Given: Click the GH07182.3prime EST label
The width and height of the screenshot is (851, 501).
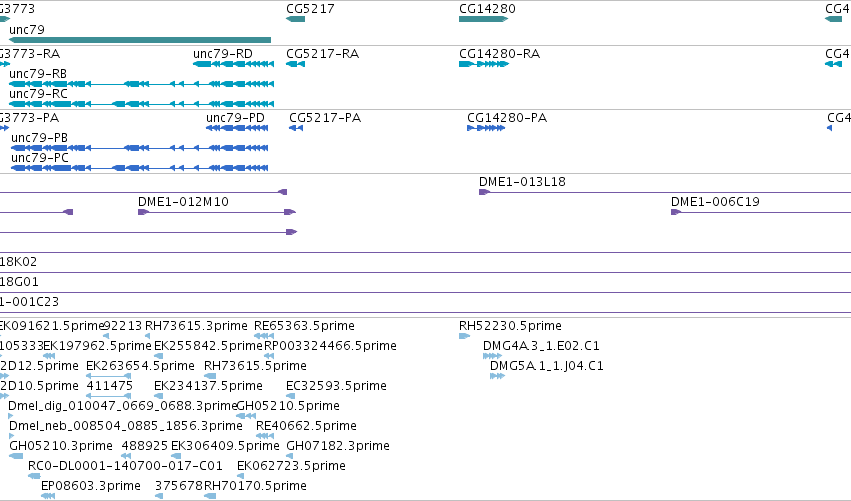Looking at the screenshot, I should point(338,446).
